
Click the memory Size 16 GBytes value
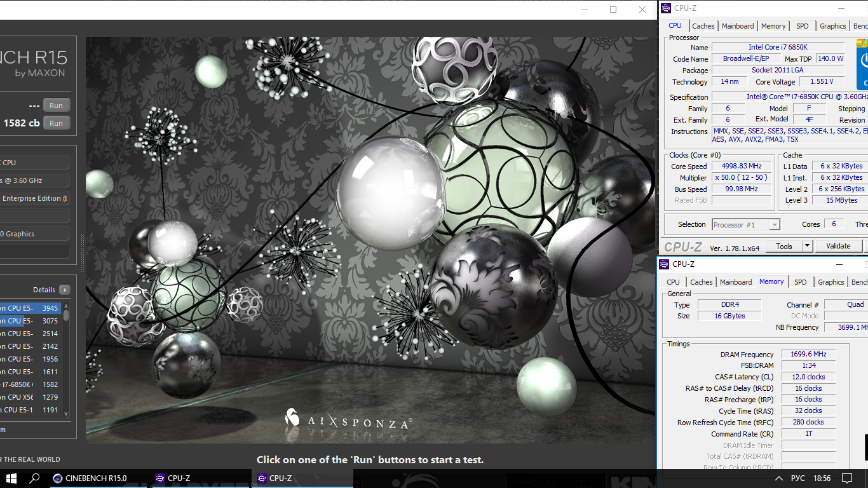730,316
